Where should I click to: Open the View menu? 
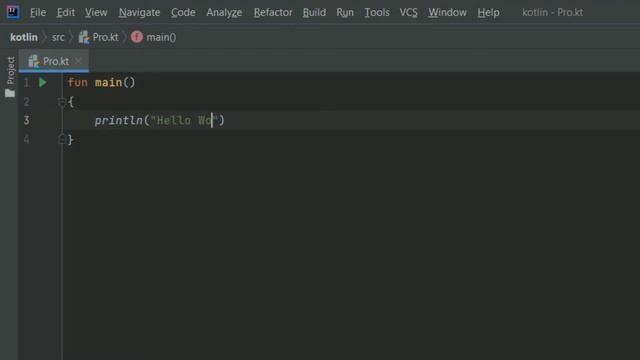[x=96, y=13]
